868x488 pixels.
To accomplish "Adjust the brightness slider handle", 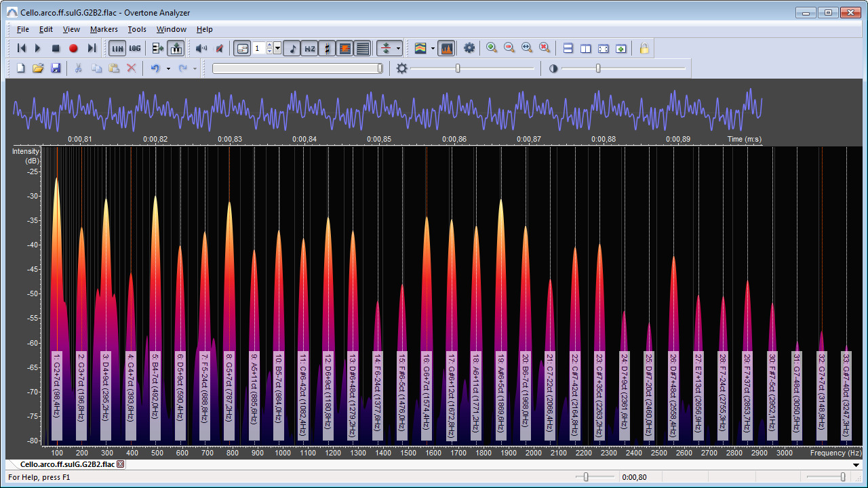I will coord(458,68).
